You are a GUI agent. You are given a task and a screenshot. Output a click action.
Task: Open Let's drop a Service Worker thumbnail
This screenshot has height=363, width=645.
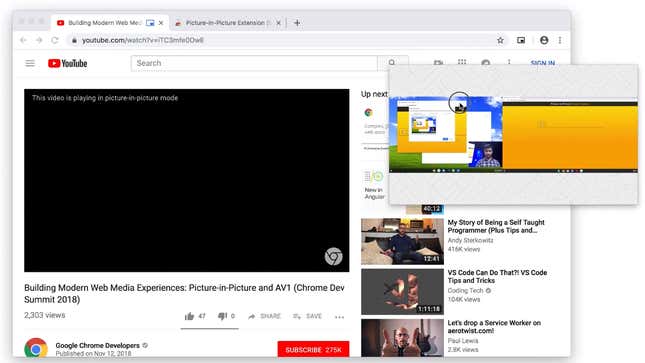pyautogui.click(x=402, y=338)
